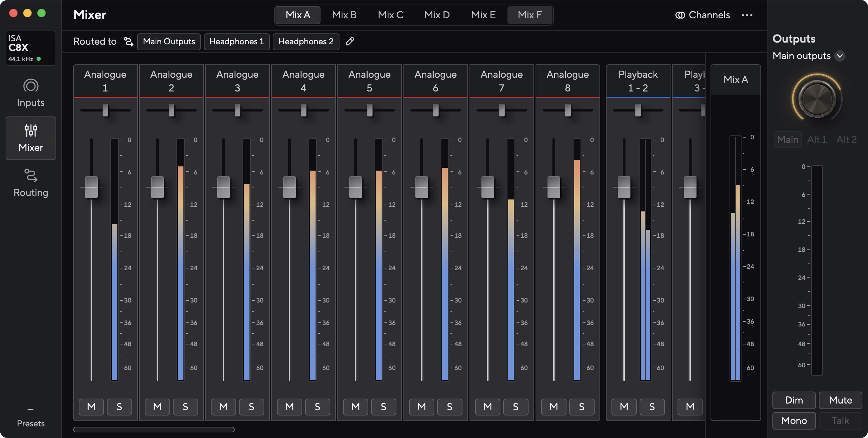This screenshot has width=868, height=438.
Task: Switch to the Mix A tab
Action: pos(298,15)
